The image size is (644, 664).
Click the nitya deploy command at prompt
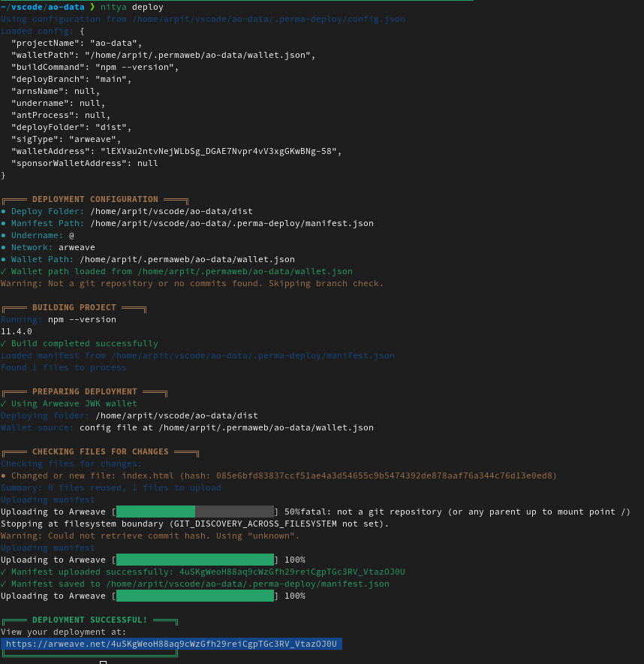[132, 8]
